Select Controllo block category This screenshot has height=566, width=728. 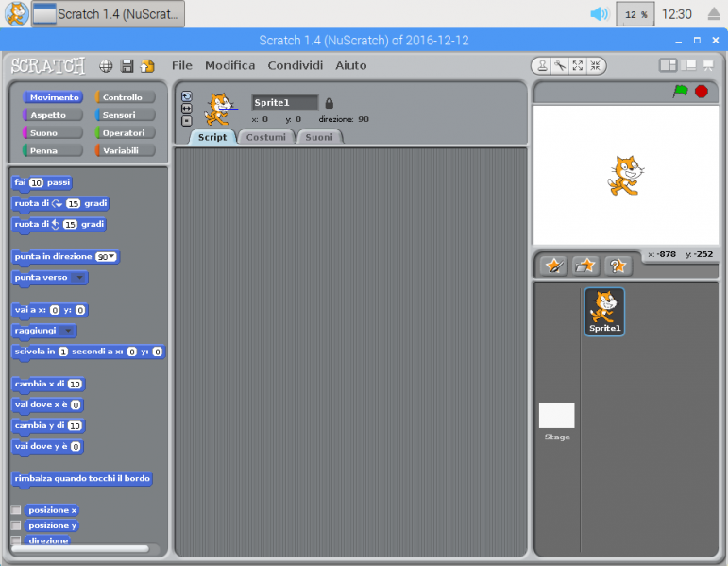coord(126,97)
